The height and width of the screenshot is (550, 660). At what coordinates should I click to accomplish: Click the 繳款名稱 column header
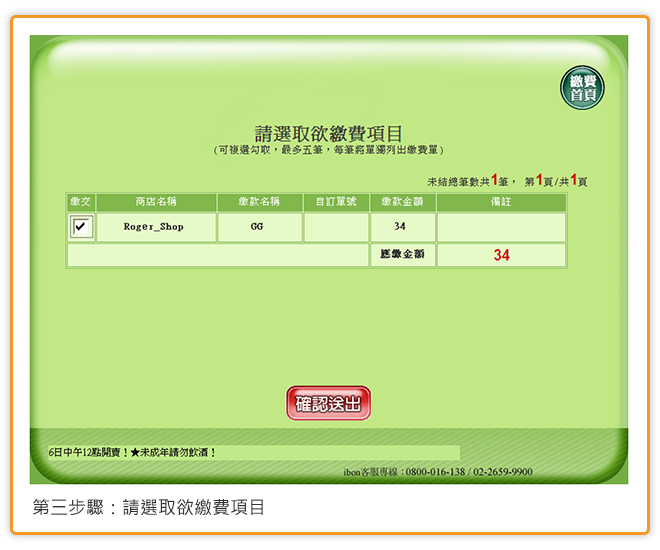click(x=260, y=202)
